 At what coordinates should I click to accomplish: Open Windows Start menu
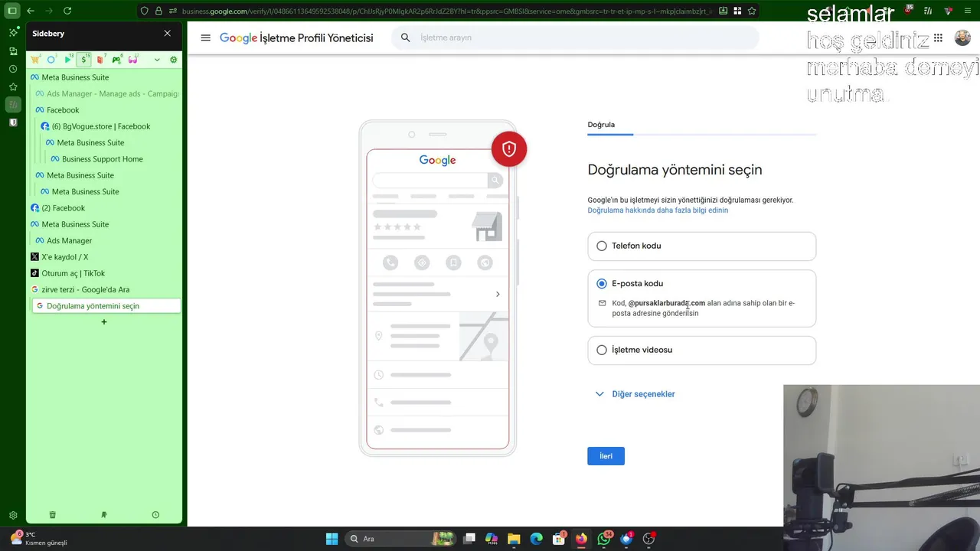click(x=332, y=539)
